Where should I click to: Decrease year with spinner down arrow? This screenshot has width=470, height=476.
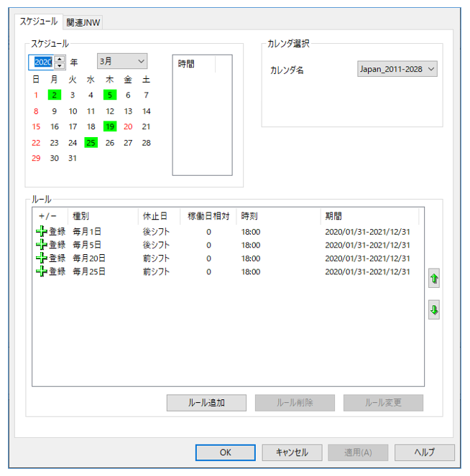[x=60, y=66]
